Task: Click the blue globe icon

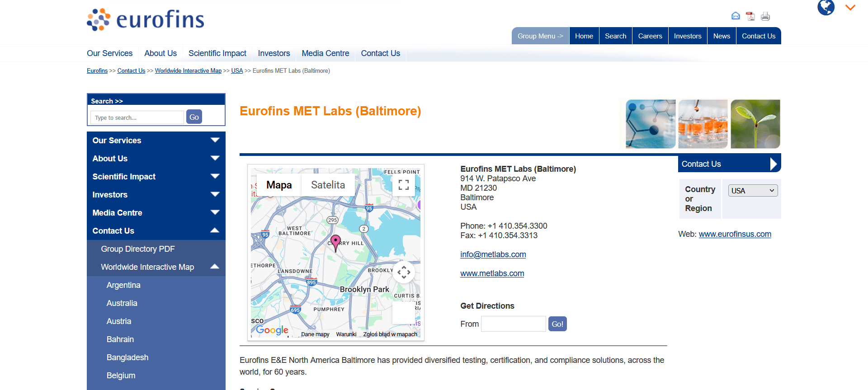Action: pyautogui.click(x=826, y=7)
